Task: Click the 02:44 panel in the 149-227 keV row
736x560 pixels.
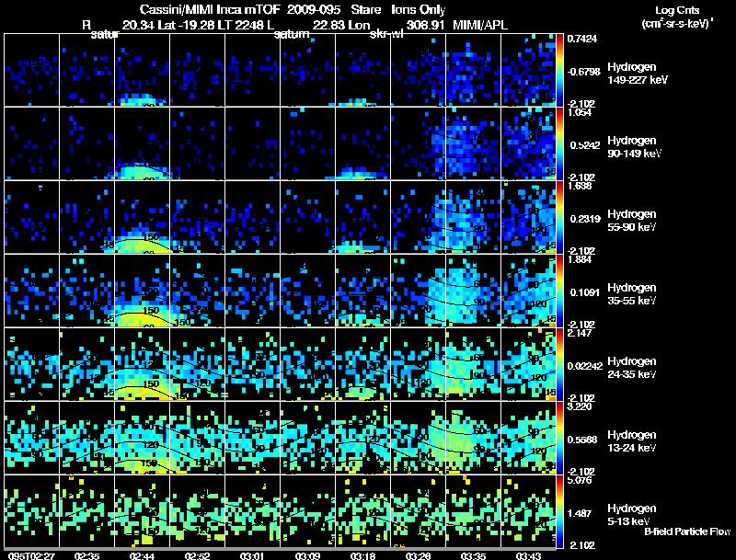Action: pyautogui.click(x=143, y=70)
